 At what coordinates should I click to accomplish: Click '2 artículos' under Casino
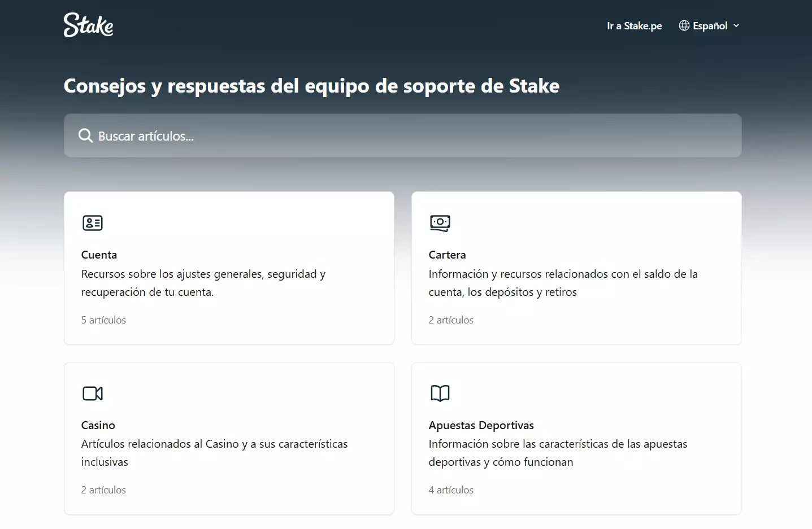(103, 490)
